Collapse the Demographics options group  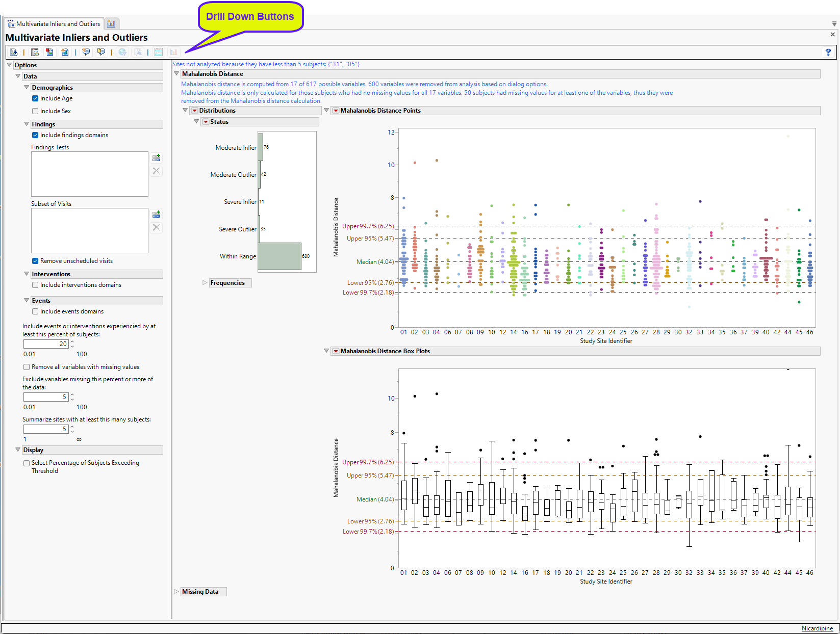[27, 88]
